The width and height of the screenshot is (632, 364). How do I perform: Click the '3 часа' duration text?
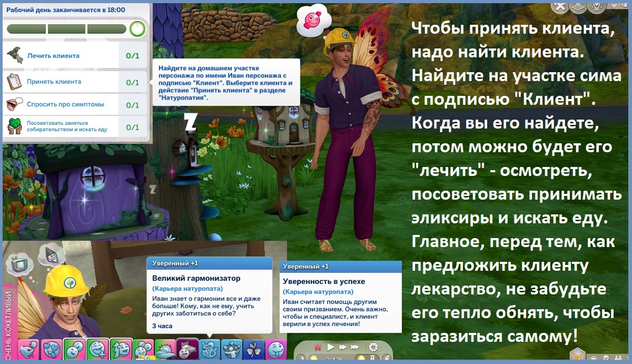(x=162, y=326)
